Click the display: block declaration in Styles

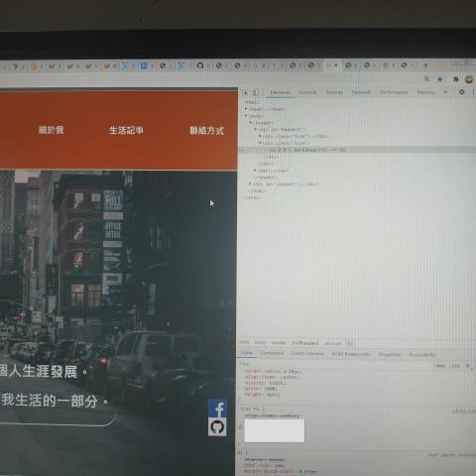point(265,383)
